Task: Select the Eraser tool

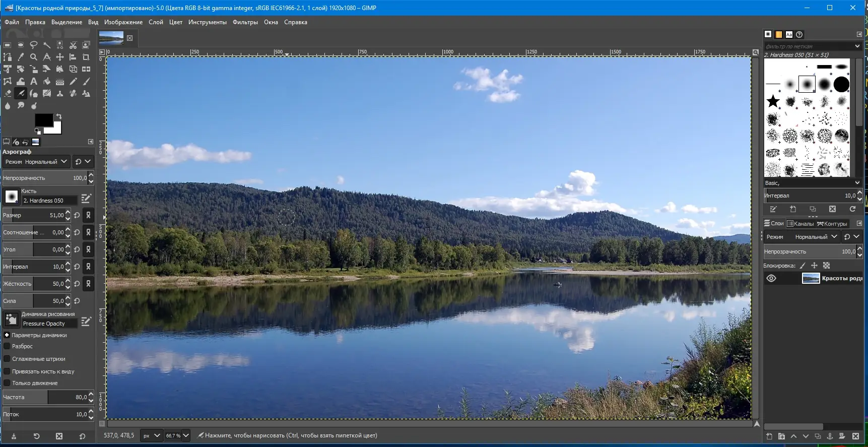Action: pyautogui.click(x=8, y=93)
